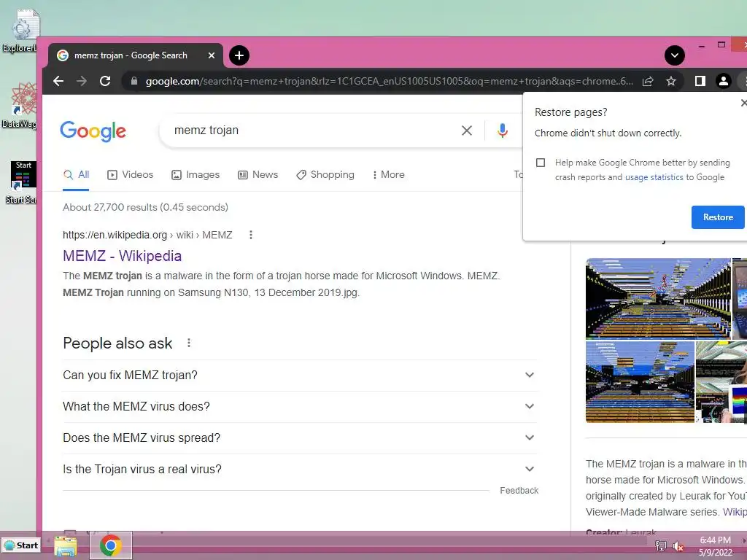Select the DataWag desktop shortcut icon
Screen dimensions: 747x560
(20, 106)
